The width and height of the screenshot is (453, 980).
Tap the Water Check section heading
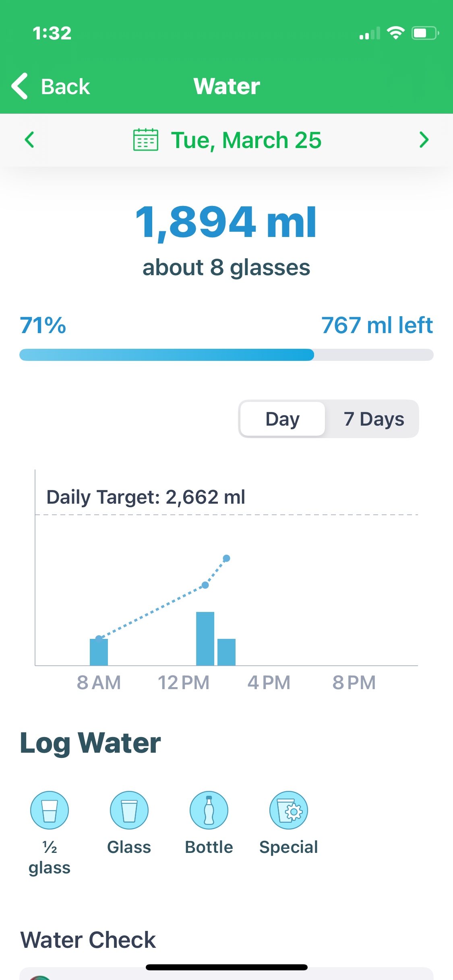(88, 940)
